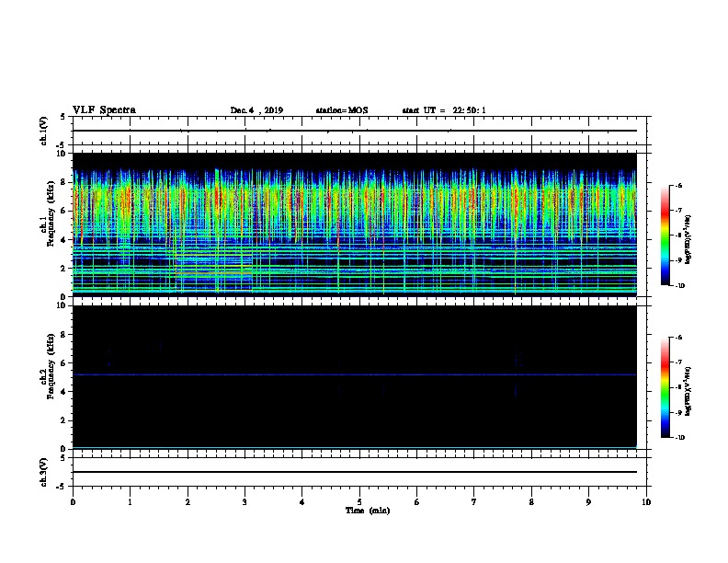The height and width of the screenshot is (563, 728).
Task: Select the "start UT = 22:50: 1" text
Action: (x=444, y=110)
